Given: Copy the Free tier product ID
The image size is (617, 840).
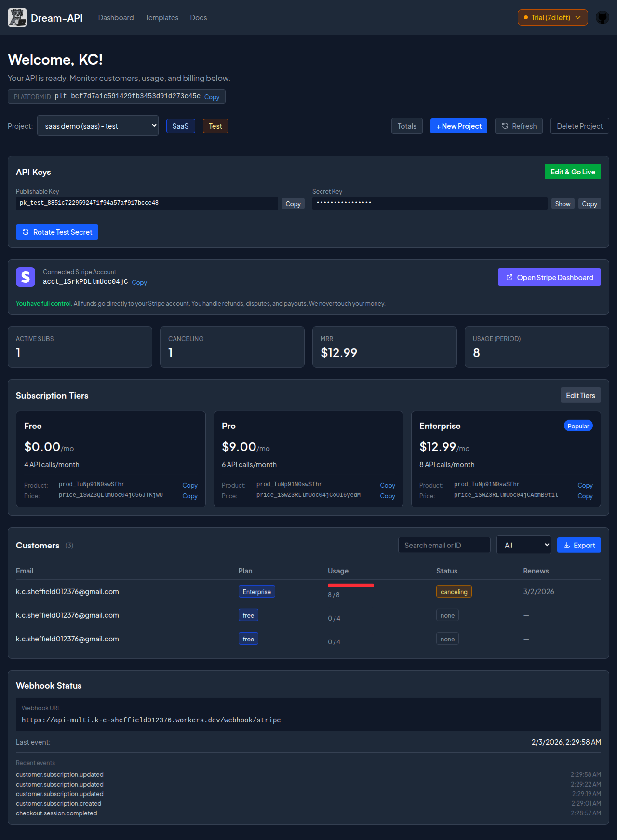Looking at the screenshot, I should click(190, 485).
